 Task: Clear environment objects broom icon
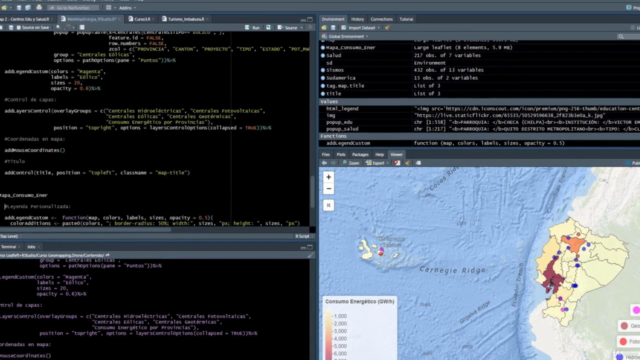pyautogui.click(x=387, y=28)
